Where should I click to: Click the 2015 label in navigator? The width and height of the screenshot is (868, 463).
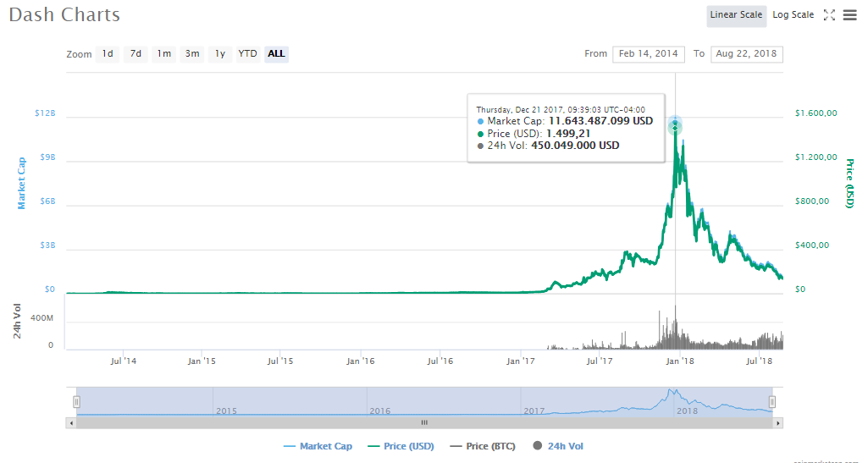click(226, 411)
